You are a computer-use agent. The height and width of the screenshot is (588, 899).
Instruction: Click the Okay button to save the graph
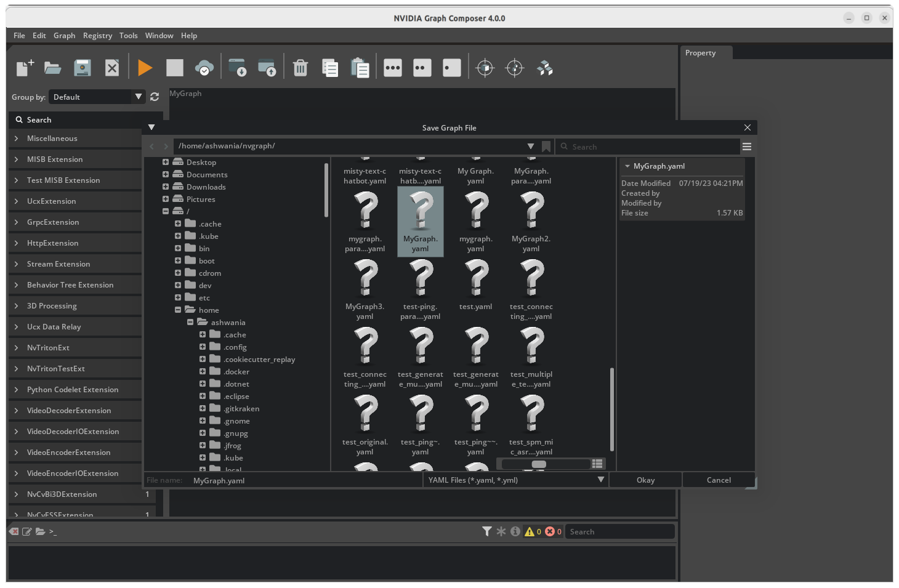coord(645,480)
